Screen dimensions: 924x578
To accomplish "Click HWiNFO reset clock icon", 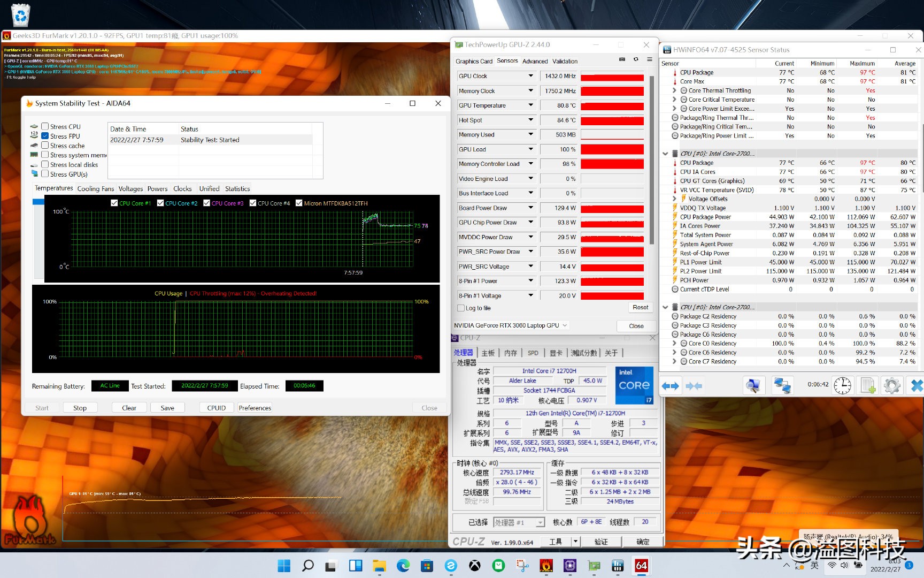I will pos(842,386).
